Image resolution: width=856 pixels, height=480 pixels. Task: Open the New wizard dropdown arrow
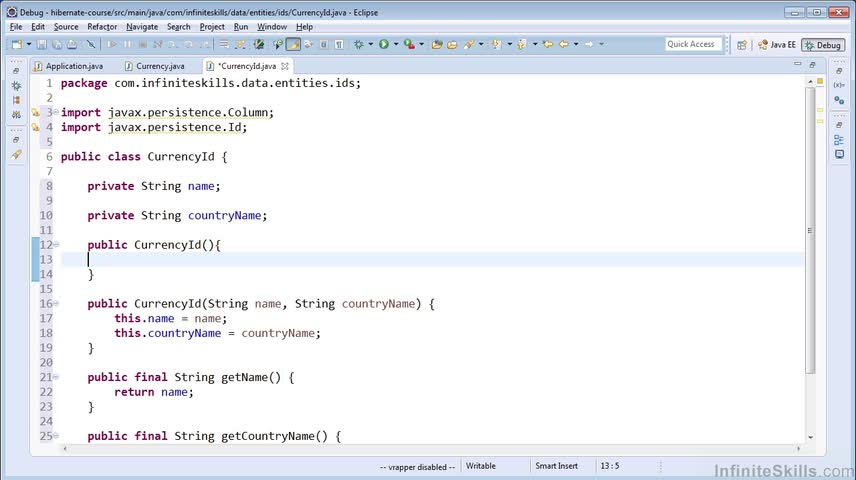tap(29, 44)
